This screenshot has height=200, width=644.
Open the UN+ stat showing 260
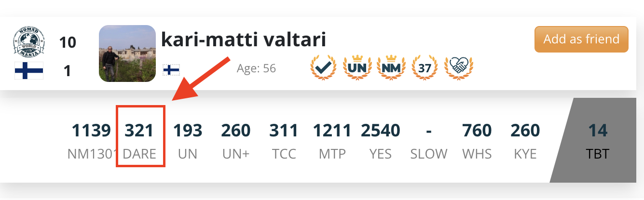click(x=236, y=140)
